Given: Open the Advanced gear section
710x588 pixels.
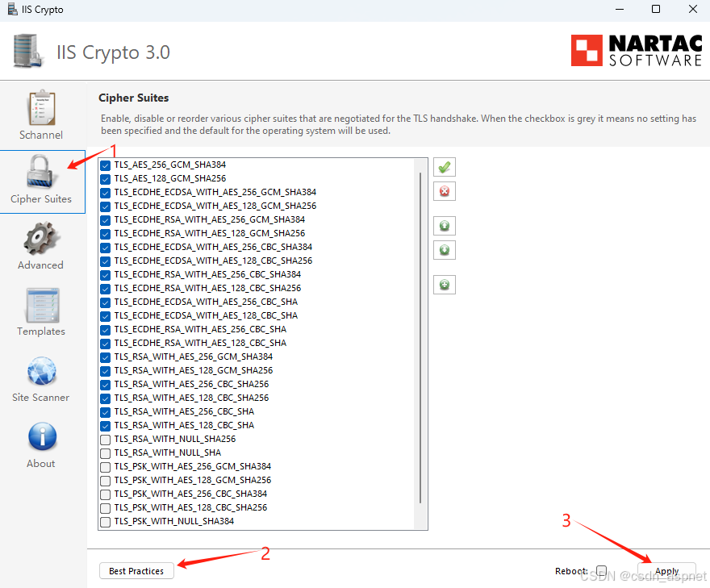Looking at the screenshot, I should tap(42, 246).
